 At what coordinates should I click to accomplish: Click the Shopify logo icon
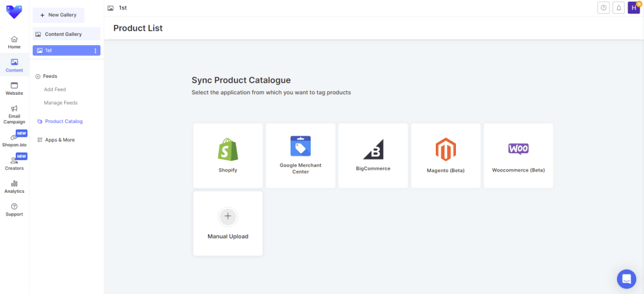(228, 149)
